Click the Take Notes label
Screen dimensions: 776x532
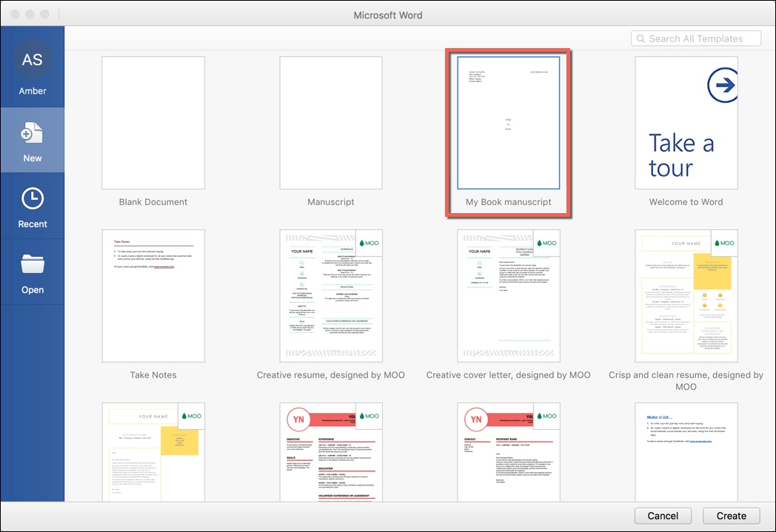point(153,375)
